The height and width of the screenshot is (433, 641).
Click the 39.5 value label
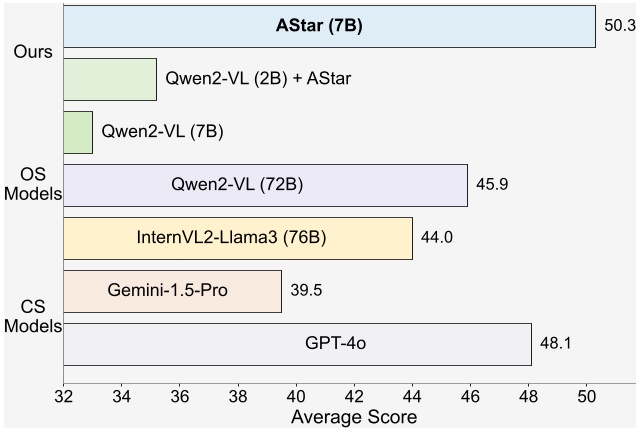pos(306,292)
